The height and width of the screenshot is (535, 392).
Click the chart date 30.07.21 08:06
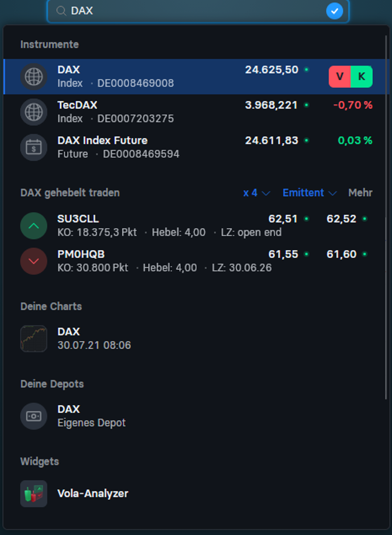(94, 345)
